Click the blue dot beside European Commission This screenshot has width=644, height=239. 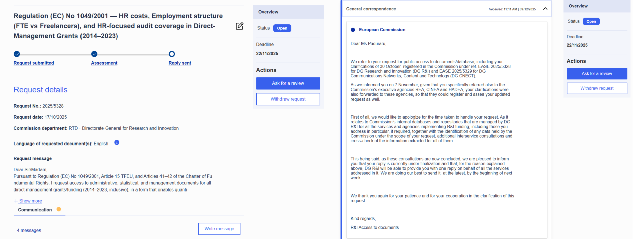click(x=353, y=30)
